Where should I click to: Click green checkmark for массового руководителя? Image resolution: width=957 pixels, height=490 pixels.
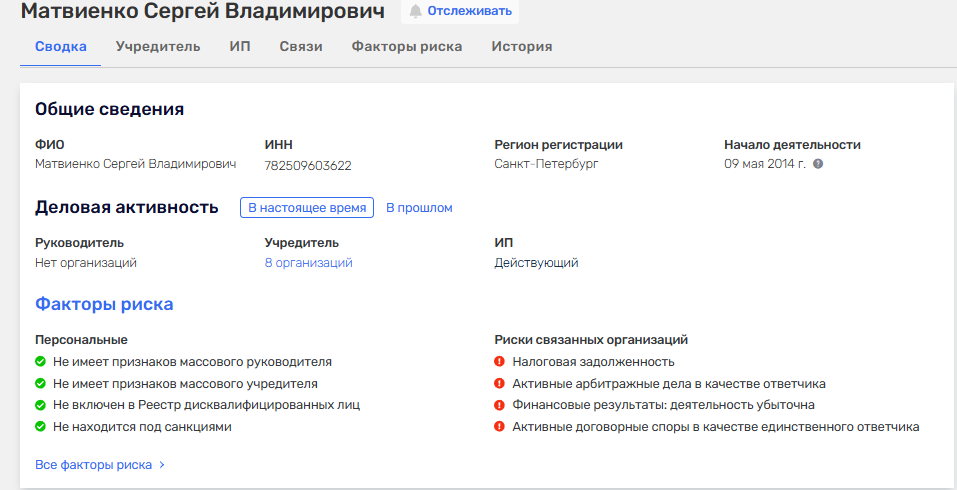coord(41,362)
